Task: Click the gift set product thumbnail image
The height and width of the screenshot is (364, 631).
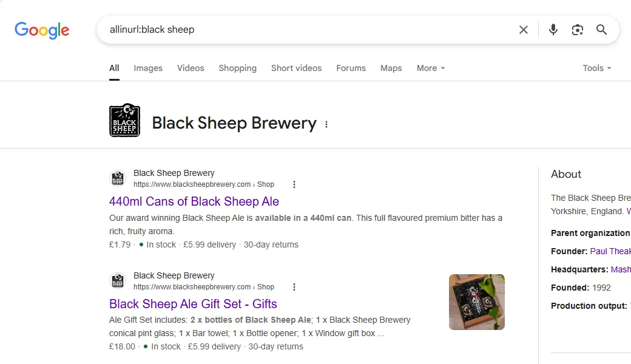Action: coord(477,302)
